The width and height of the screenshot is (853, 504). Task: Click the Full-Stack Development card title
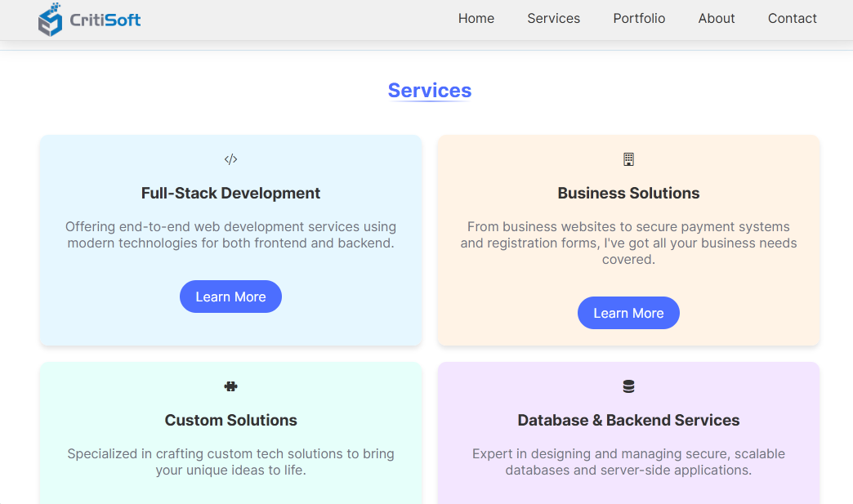click(230, 194)
